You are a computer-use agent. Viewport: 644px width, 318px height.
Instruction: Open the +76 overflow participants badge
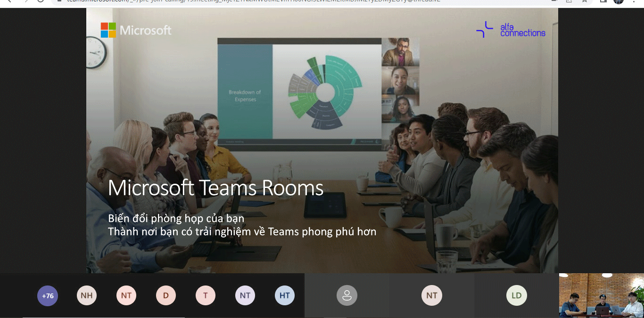click(48, 296)
